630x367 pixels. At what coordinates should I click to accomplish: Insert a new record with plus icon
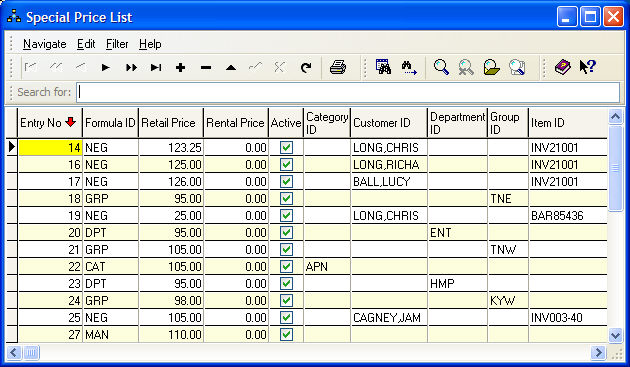(181, 67)
